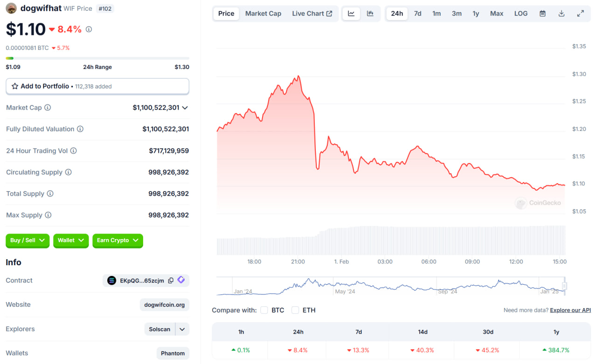Select the 1y time range
The image size is (597, 364).
click(x=476, y=14)
